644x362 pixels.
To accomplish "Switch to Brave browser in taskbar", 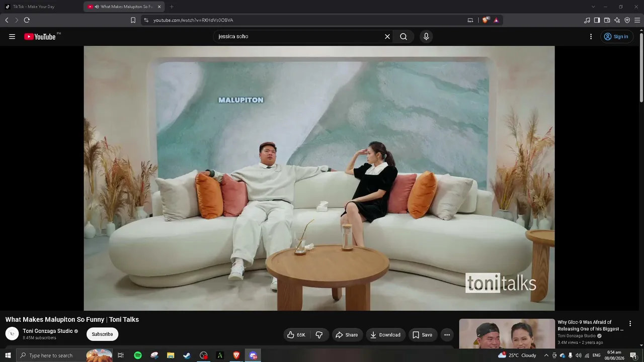I will [236, 355].
